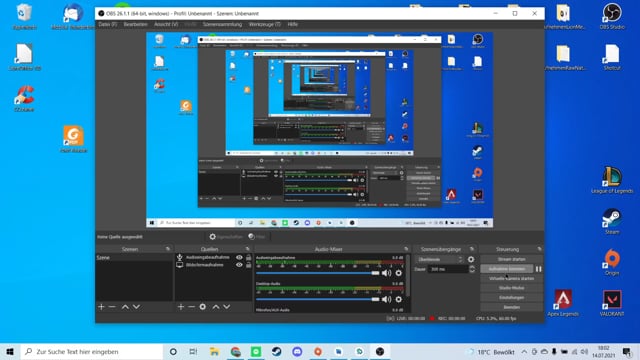Open Einstellungen from the Steuerung panel
The height and width of the screenshot is (360, 640).
click(x=511, y=298)
